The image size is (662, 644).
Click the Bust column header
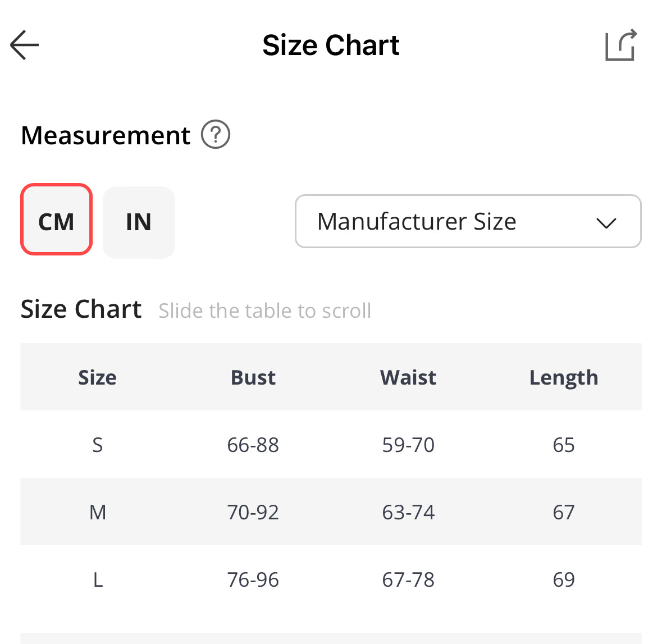[x=253, y=377]
